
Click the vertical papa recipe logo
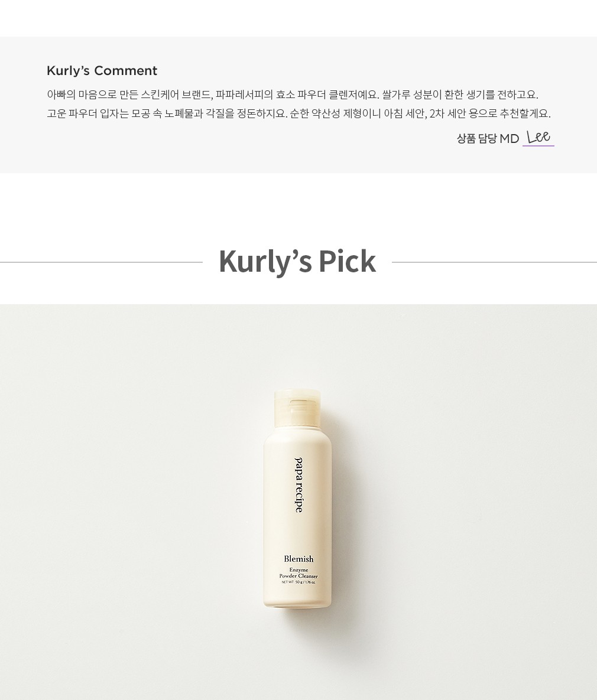pyautogui.click(x=298, y=485)
